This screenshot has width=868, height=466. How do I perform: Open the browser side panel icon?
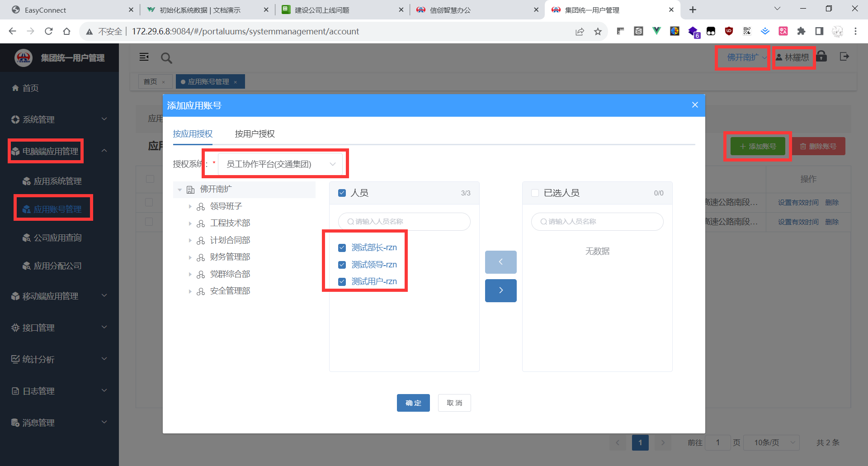pyautogui.click(x=819, y=31)
